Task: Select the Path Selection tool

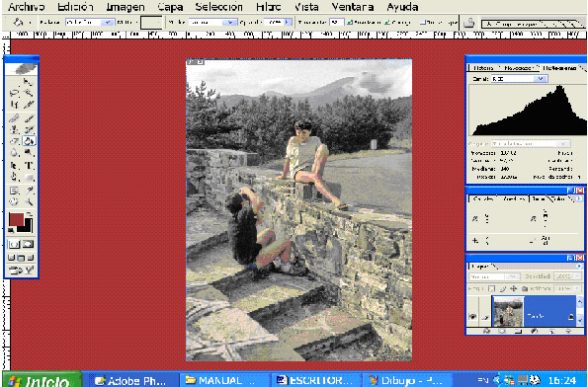Action: click(x=14, y=165)
